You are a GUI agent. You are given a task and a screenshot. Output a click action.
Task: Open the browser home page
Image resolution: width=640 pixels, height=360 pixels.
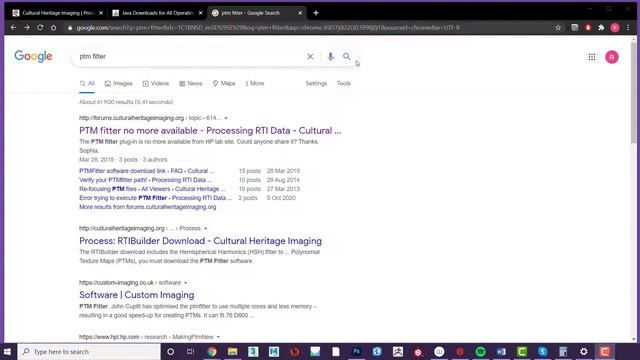(x=53, y=28)
